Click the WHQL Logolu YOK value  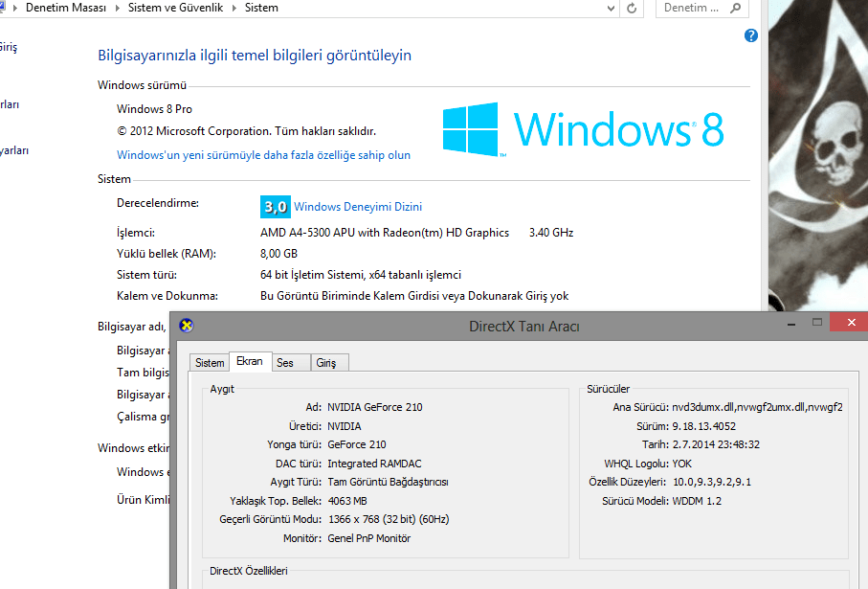click(x=682, y=464)
